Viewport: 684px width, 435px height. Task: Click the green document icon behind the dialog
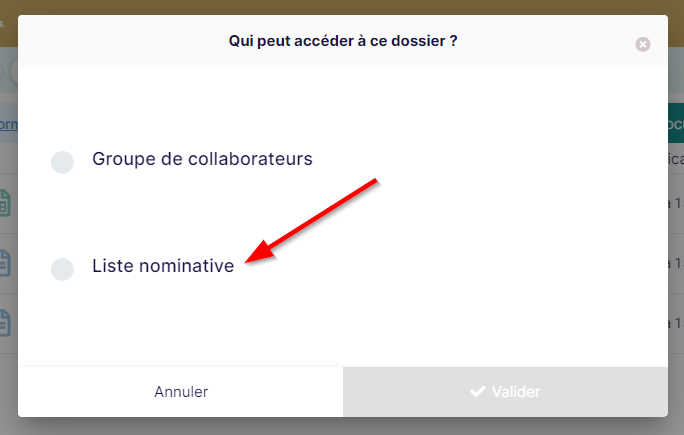[5, 203]
